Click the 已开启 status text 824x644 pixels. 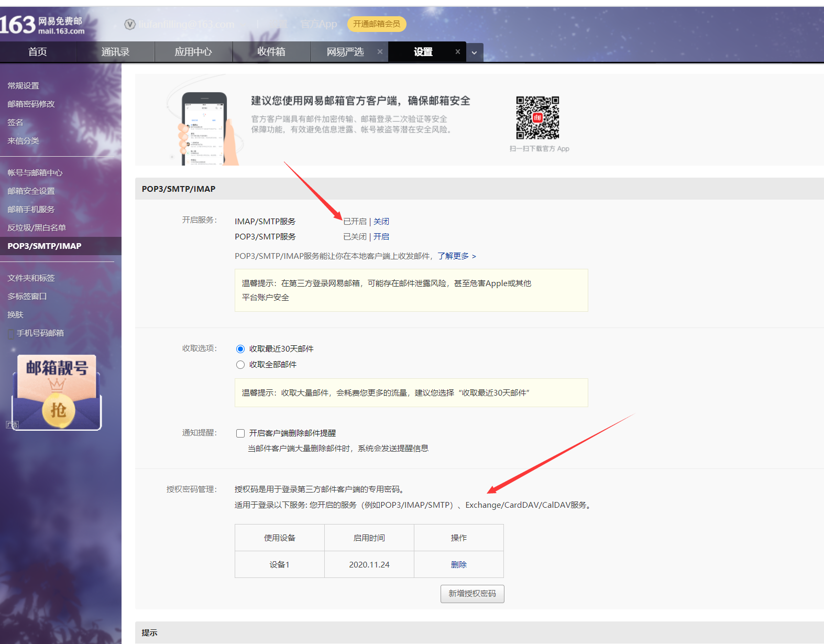(x=355, y=222)
